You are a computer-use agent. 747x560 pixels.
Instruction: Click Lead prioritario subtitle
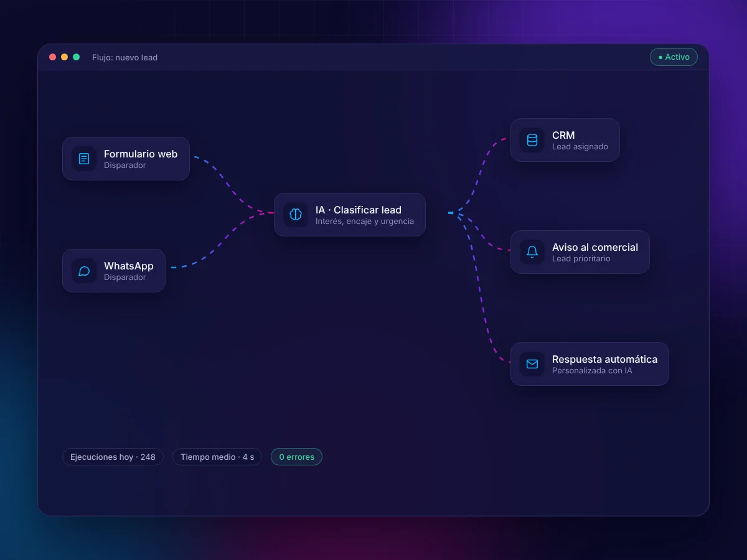point(581,259)
